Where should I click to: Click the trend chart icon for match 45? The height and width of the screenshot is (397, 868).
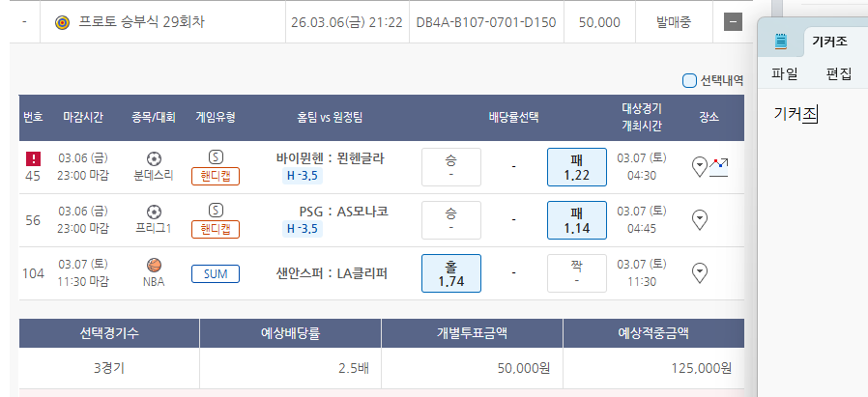[718, 166]
